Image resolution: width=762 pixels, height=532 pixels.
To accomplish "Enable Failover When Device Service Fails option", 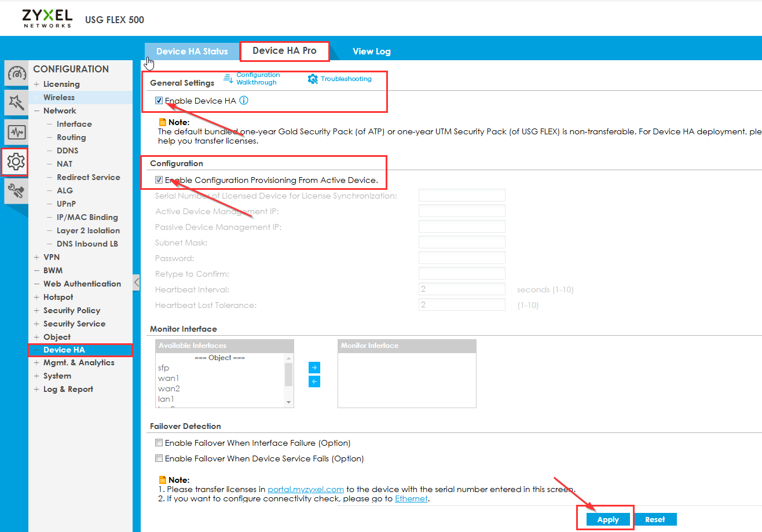I will 159,458.
